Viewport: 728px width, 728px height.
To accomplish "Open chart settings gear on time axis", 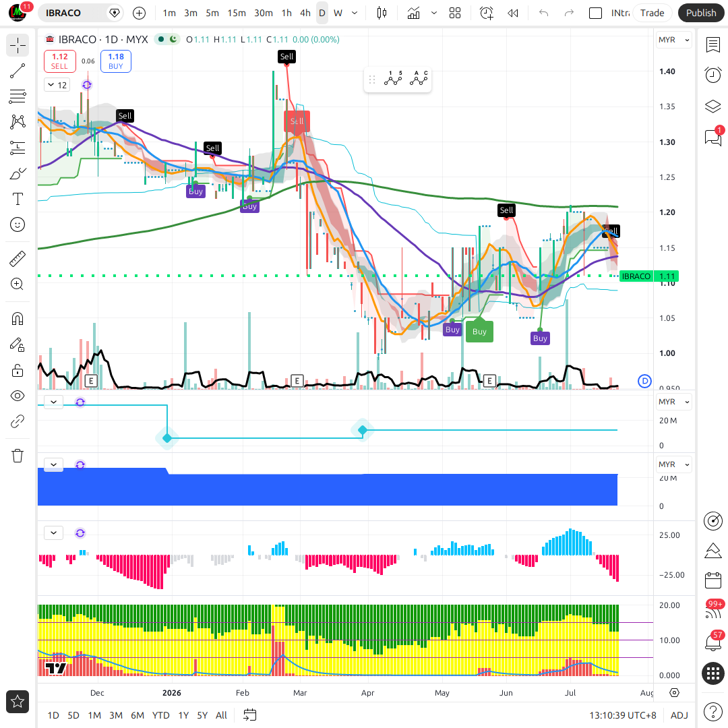I will (675, 693).
